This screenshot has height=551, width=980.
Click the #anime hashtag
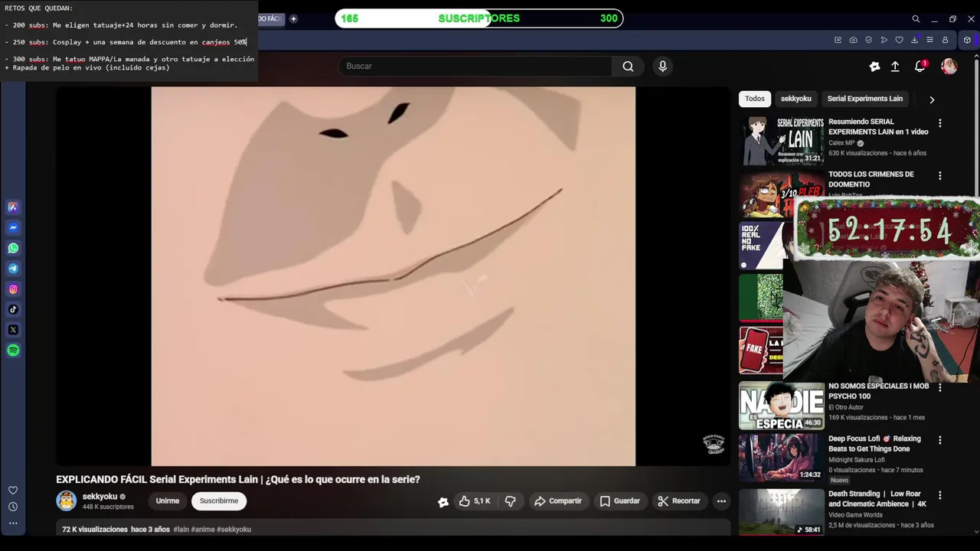click(x=203, y=530)
